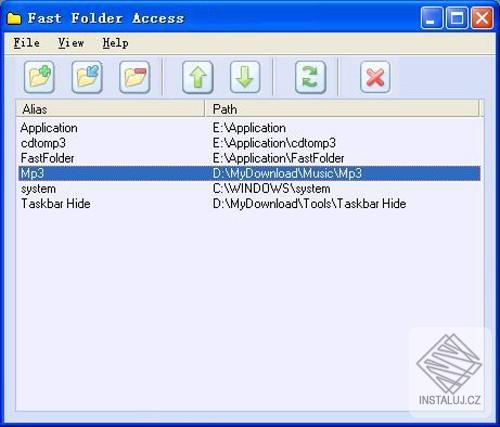The height and width of the screenshot is (427, 500).
Task: Open the View menu
Action: [71, 43]
